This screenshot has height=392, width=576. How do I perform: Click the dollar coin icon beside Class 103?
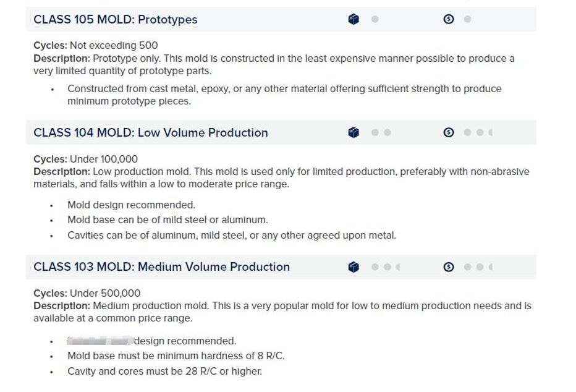449,267
